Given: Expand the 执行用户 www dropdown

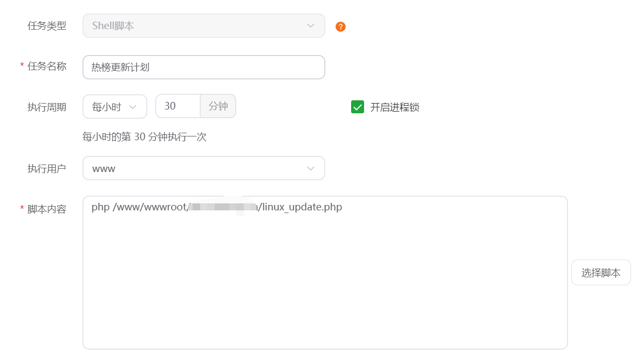Looking at the screenshot, I should click(x=203, y=168).
